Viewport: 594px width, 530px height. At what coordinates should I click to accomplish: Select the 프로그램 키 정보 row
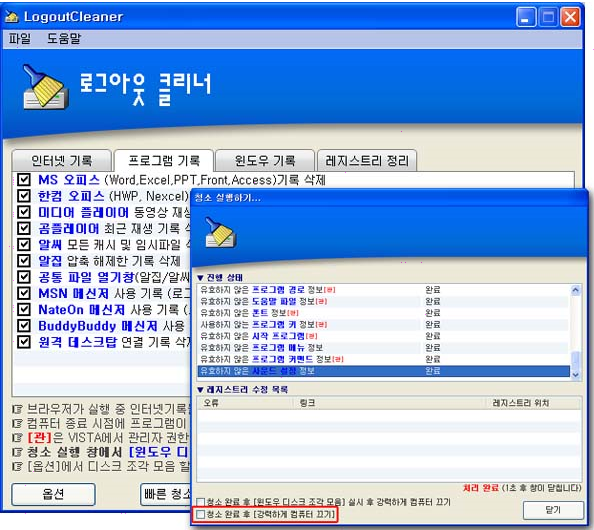pyautogui.click(x=384, y=325)
